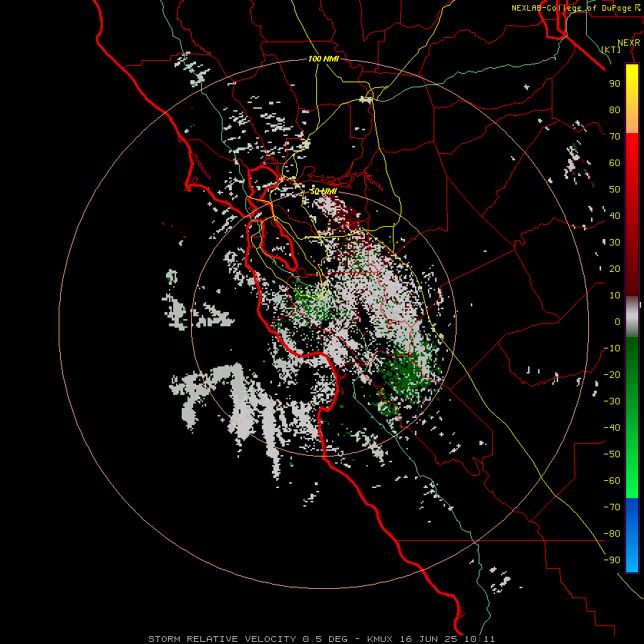
Task: Select the blue band at the color bar bottom
Action: 632,535
